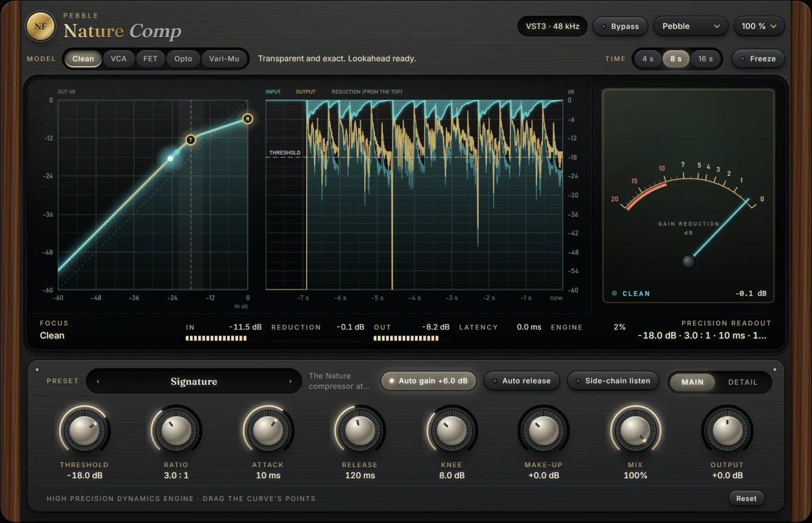Enable Auto release

(x=522, y=381)
